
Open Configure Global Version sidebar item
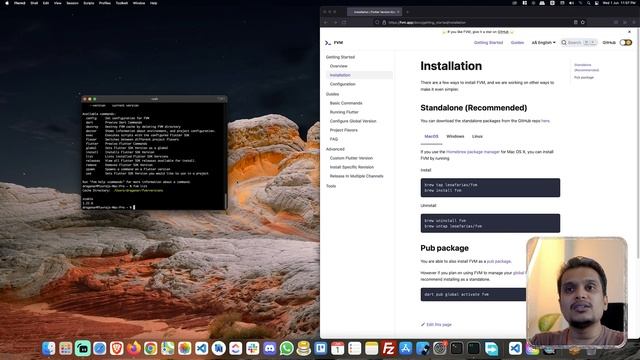click(353, 121)
